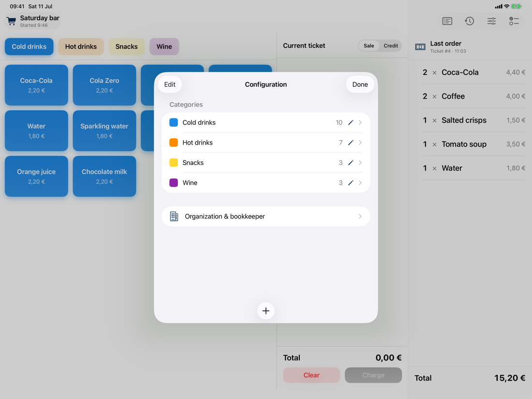The height and width of the screenshot is (399, 532).
Task: Open the settings sliders icon
Action: coord(492,21)
